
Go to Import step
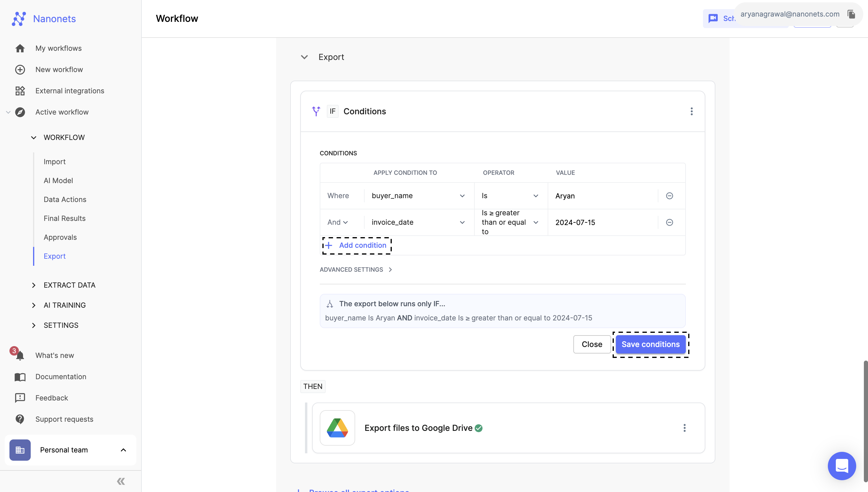pyautogui.click(x=54, y=162)
